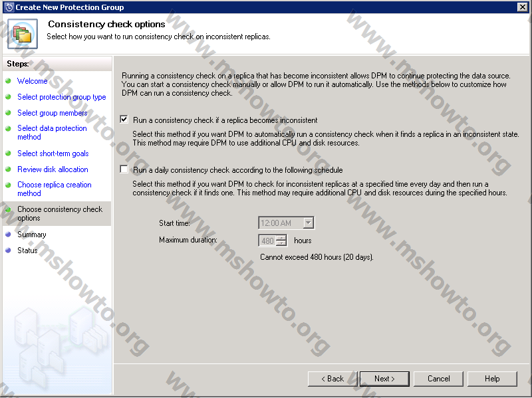Enable the daily consistency check schedule checkbox
Screen dimensions: 532x398
124,170
